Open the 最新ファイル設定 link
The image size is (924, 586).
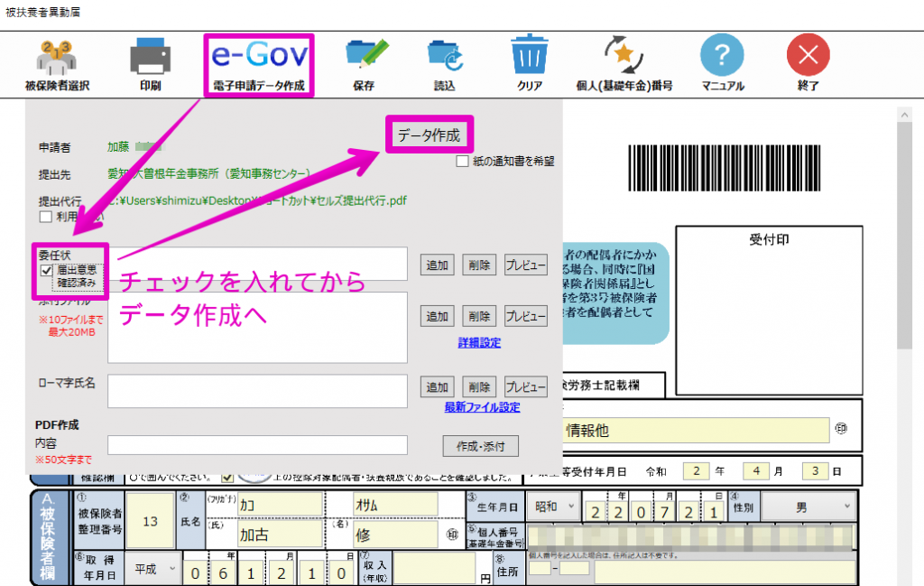pos(482,407)
